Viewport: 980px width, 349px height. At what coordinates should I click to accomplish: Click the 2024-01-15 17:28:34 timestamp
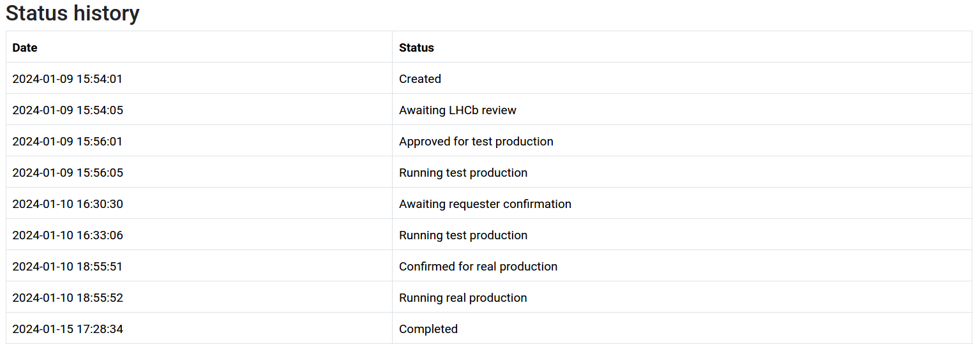(68, 329)
